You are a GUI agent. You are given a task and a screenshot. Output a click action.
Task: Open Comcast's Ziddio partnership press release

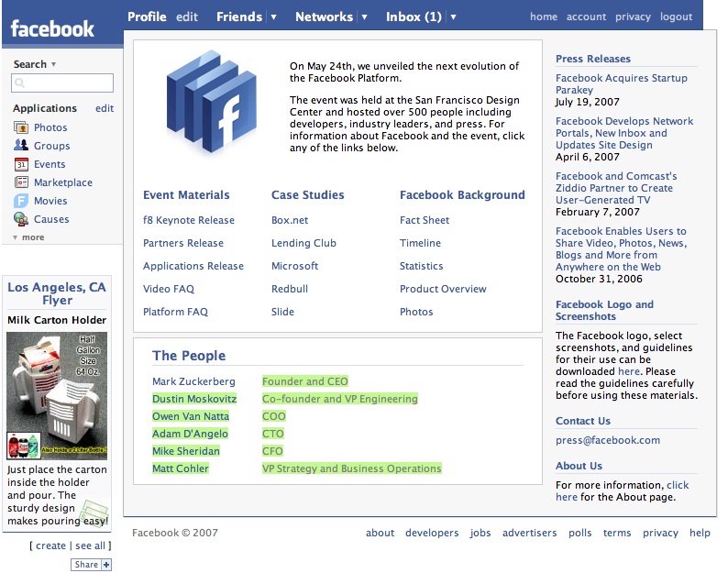tap(616, 188)
